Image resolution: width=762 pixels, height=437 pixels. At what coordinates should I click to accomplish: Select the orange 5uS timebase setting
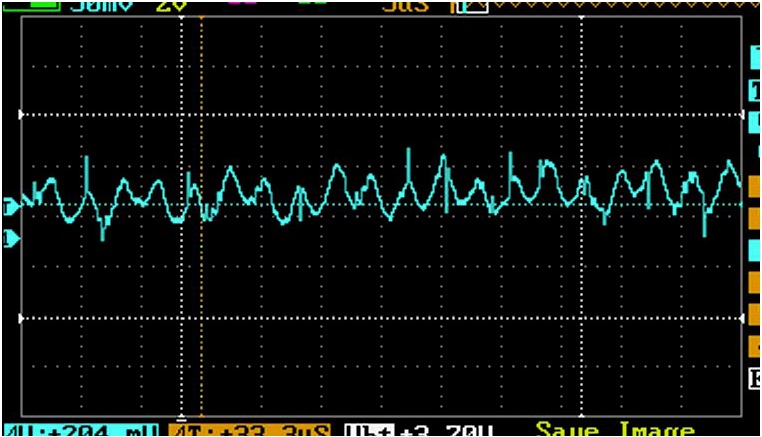(406, 5)
